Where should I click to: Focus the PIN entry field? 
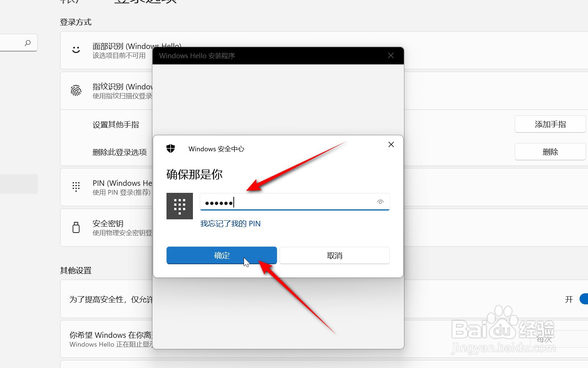click(x=295, y=202)
